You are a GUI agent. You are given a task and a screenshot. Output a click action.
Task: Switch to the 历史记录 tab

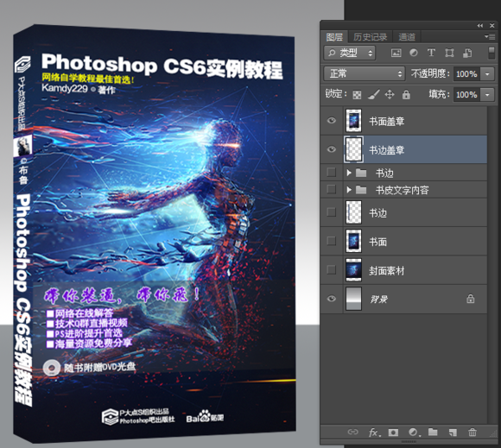pos(370,37)
